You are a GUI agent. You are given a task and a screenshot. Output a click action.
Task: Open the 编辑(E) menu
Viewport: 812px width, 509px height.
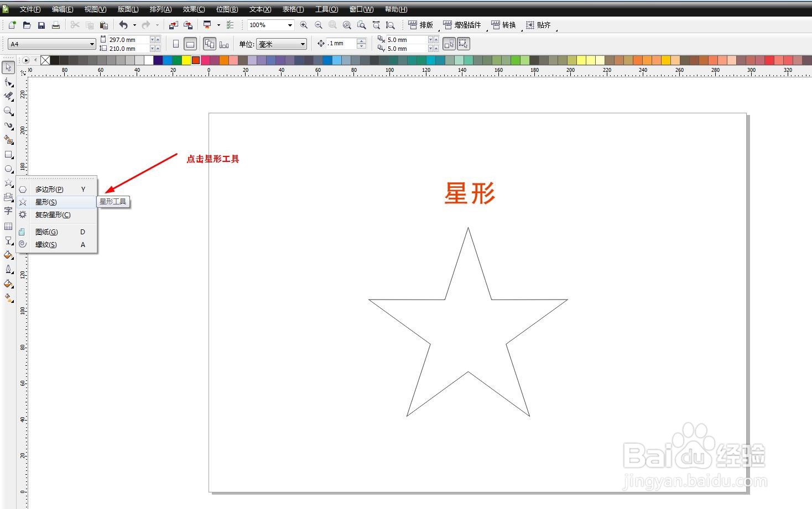63,9
